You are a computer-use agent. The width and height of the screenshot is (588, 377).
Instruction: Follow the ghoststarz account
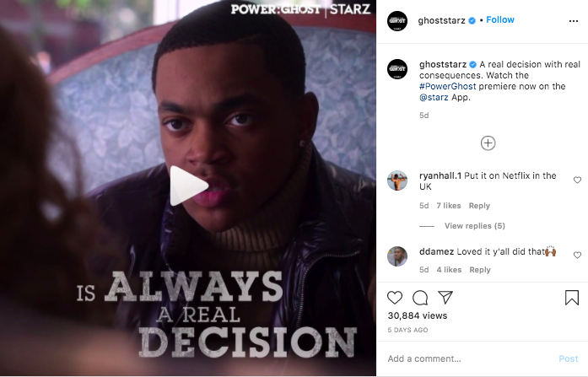pos(500,20)
